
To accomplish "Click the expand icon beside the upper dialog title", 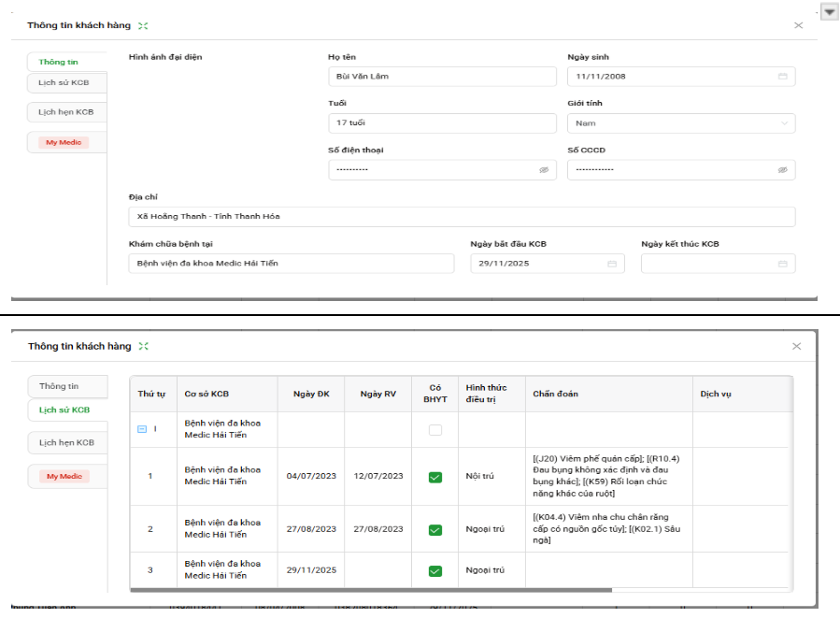I will (142, 26).
